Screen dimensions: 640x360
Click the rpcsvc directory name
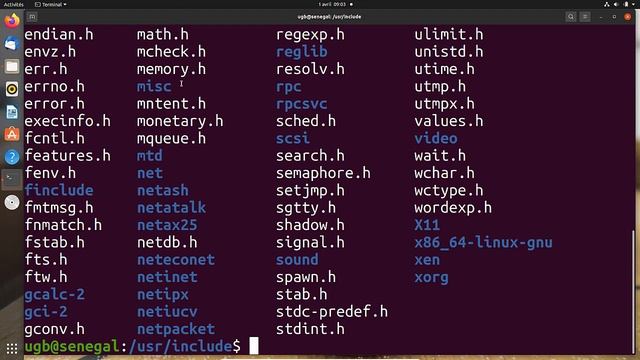pyautogui.click(x=302, y=104)
